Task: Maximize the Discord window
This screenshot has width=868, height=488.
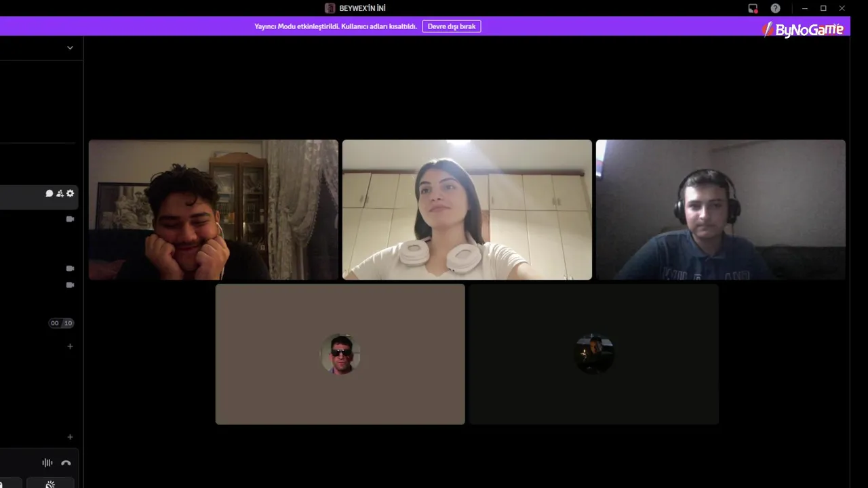Action: click(823, 8)
